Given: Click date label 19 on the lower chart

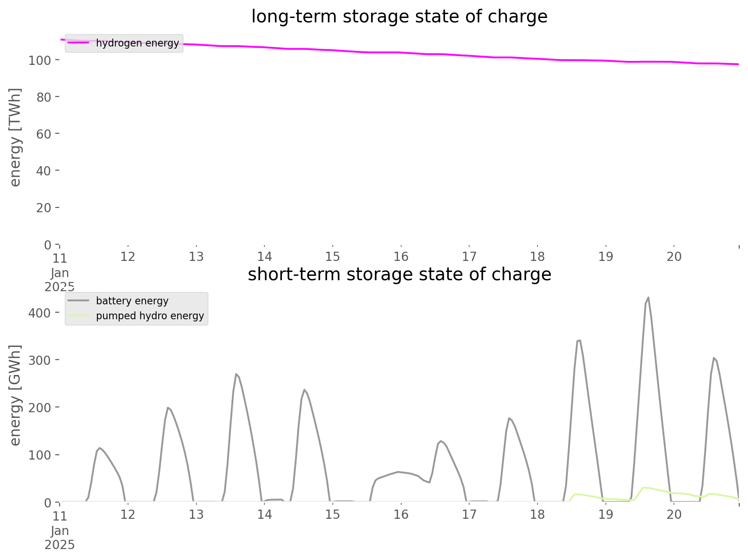Looking at the screenshot, I should [606, 514].
